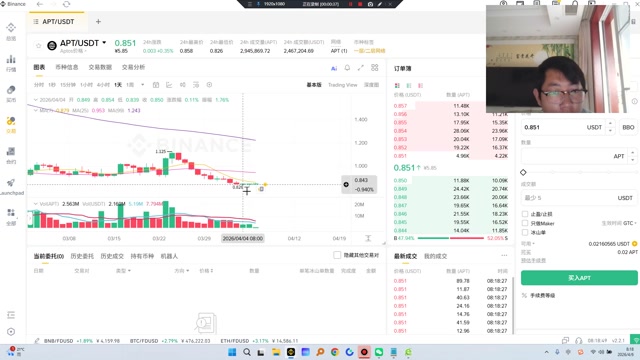The width and height of the screenshot is (640, 360).
Task: Open the chart grid layout icon
Action: point(375,68)
